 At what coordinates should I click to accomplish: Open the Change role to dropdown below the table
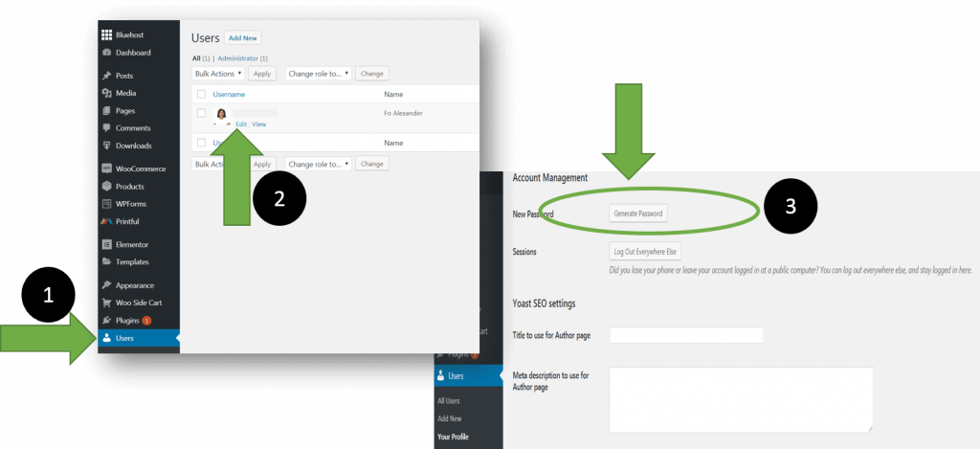(x=319, y=164)
